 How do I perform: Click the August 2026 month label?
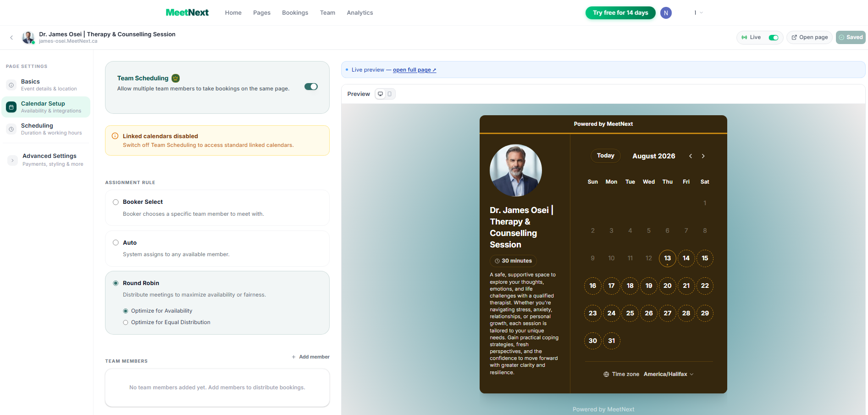click(653, 156)
